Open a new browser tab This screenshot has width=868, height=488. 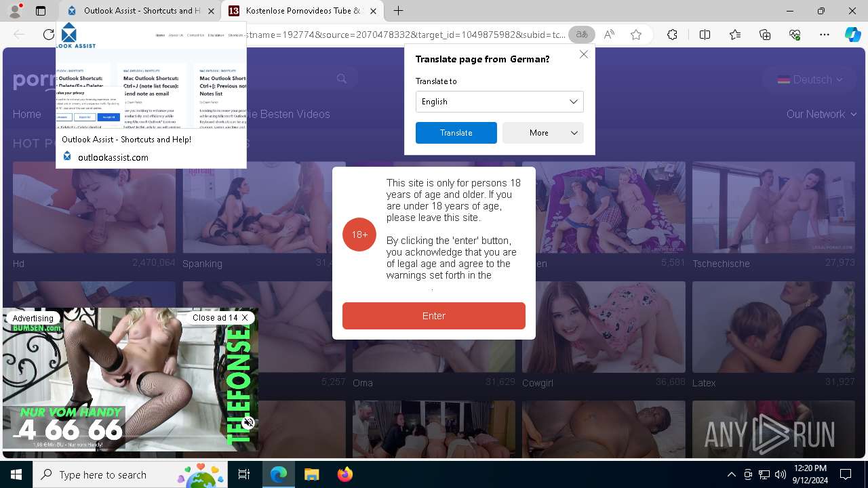pyautogui.click(x=399, y=11)
